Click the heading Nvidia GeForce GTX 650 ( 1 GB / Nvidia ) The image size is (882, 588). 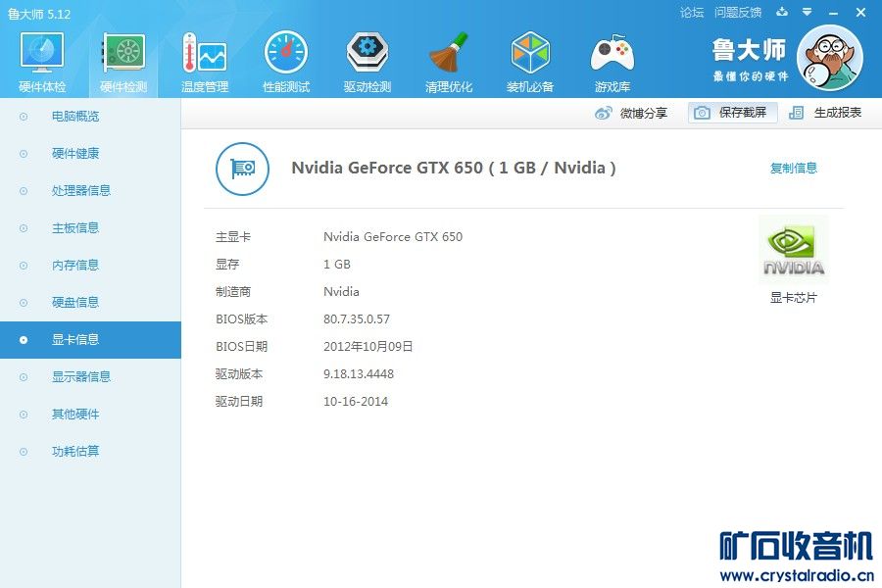tap(454, 168)
